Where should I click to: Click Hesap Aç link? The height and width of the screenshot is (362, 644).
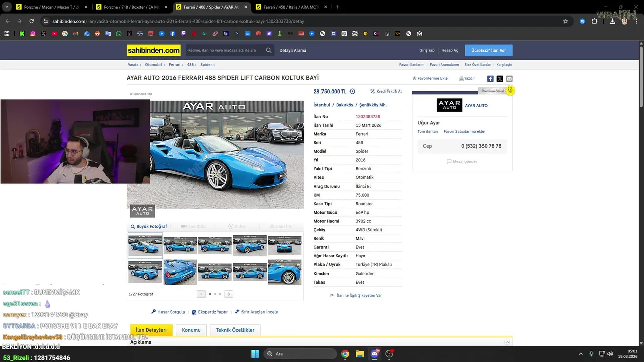[x=450, y=50]
